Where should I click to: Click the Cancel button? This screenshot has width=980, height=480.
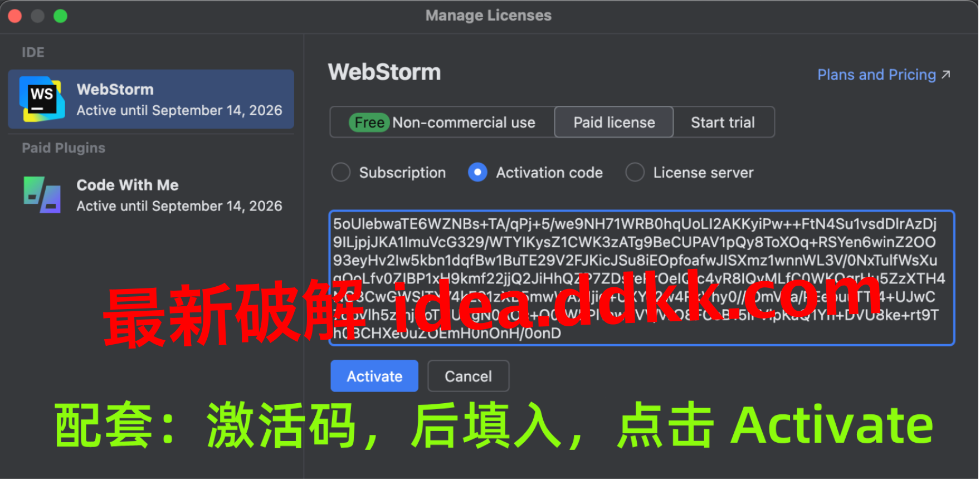[469, 376]
